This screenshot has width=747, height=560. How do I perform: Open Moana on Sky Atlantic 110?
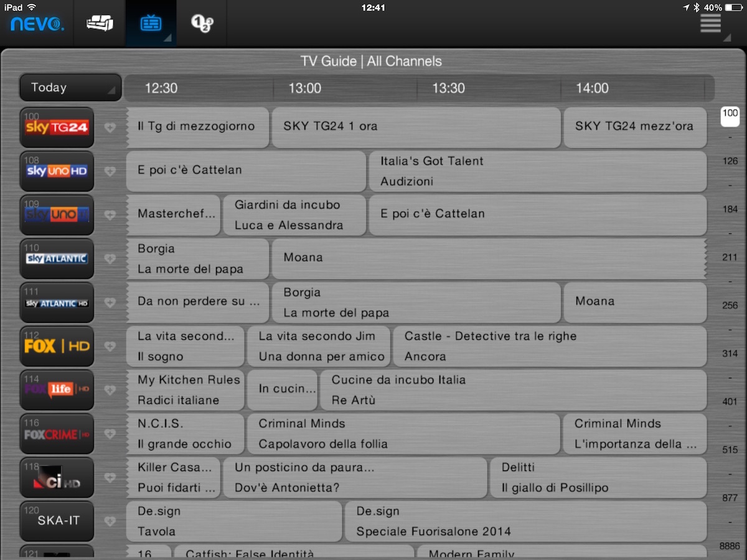click(x=489, y=259)
